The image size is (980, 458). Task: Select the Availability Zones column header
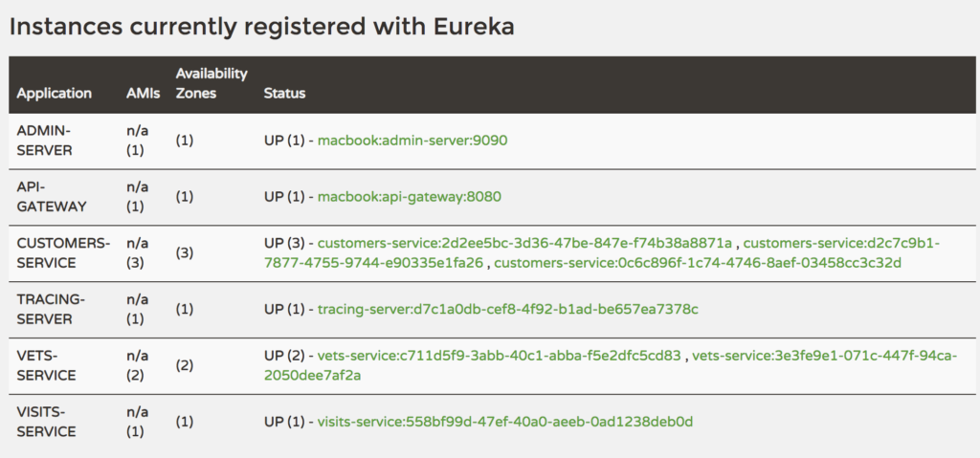[212, 83]
